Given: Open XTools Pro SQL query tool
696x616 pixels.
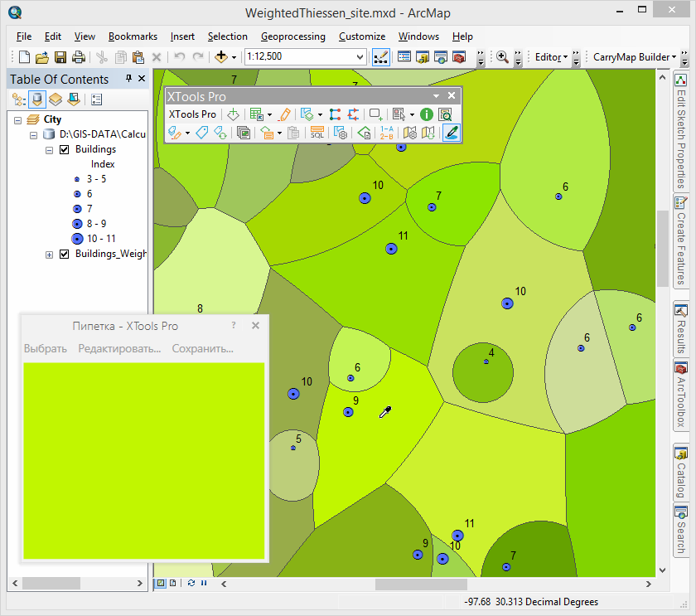Looking at the screenshot, I should pos(317,133).
